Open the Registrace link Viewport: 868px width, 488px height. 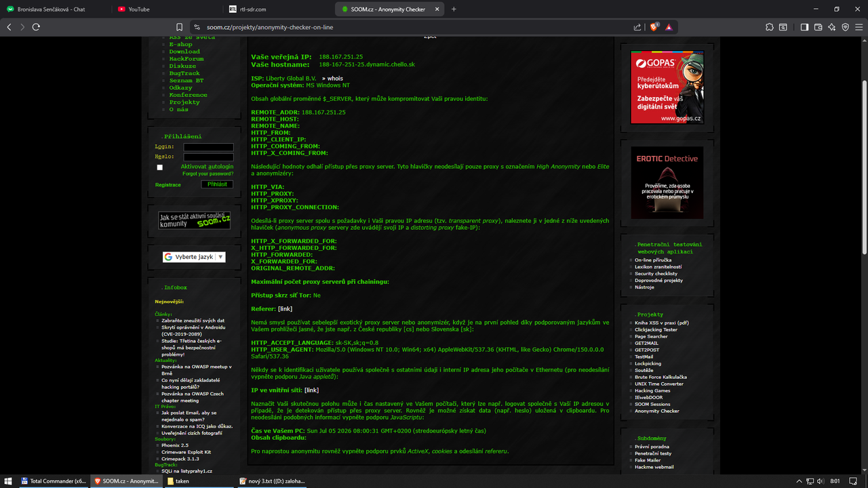point(167,184)
